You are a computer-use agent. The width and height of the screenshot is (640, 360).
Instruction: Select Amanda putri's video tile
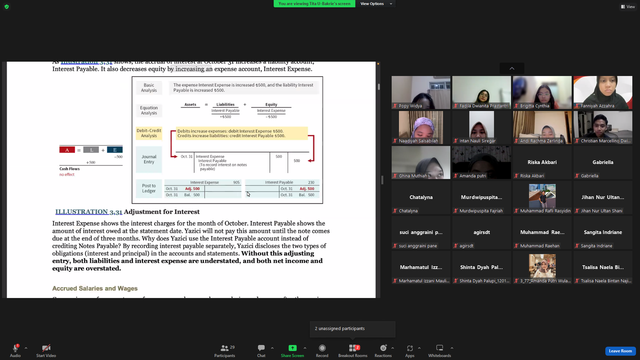tap(481, 162)
